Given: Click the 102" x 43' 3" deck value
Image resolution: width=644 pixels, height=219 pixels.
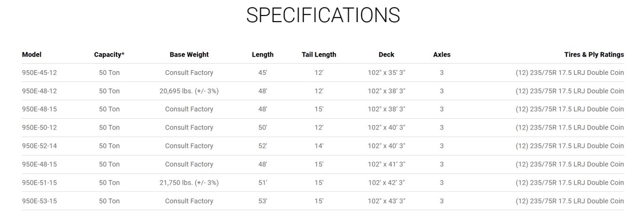Looking at the screenshot, I should (x=386, y=201).
